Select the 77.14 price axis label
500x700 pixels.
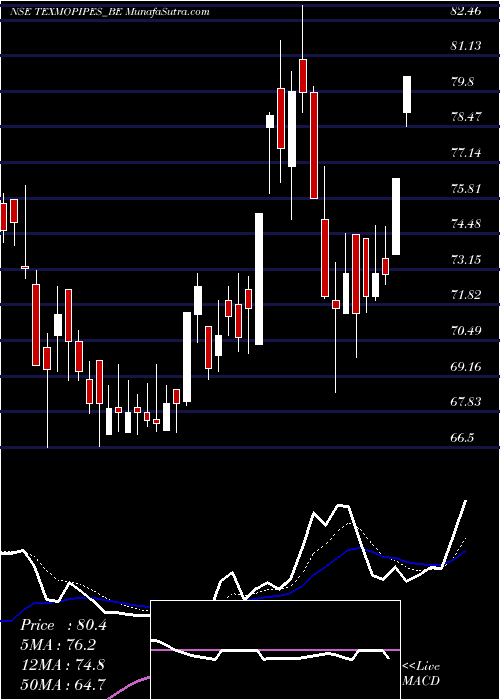(466, 153)
